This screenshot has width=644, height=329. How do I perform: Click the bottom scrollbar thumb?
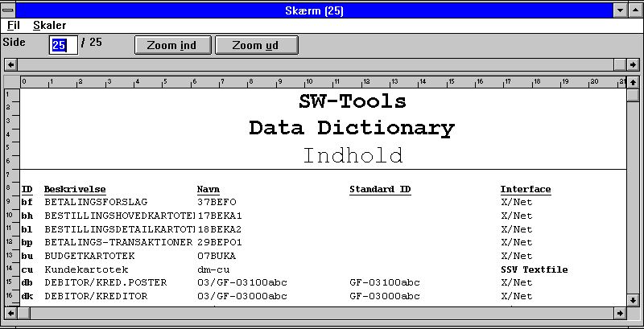(x=23, y=314)
